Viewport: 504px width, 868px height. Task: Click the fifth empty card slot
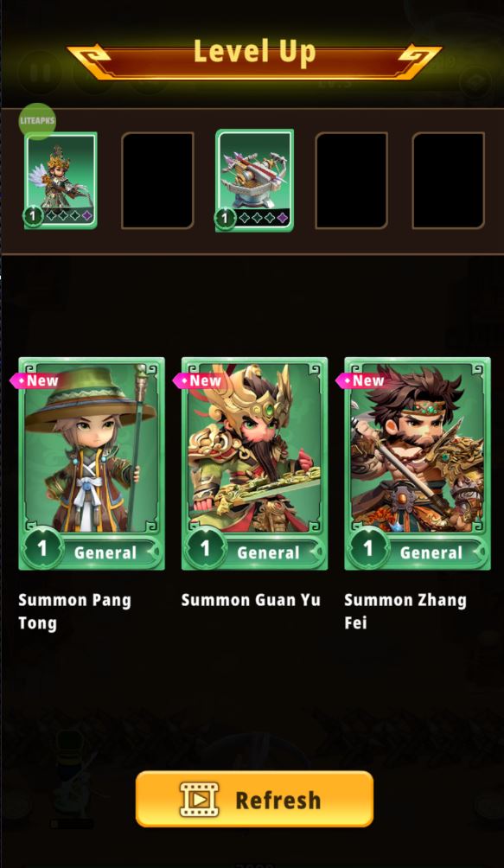click(x=448, y=180)
